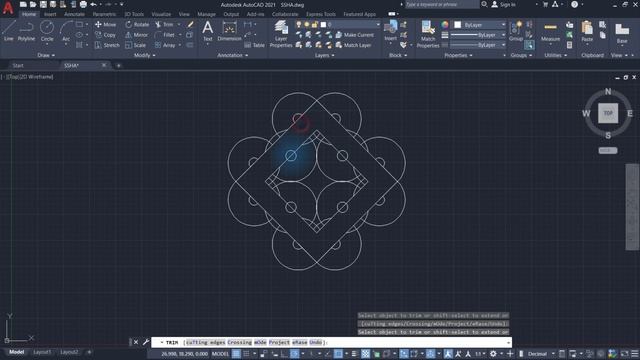Activate the Trim tool
Screen dimensions: 640x360
point(164,24)
